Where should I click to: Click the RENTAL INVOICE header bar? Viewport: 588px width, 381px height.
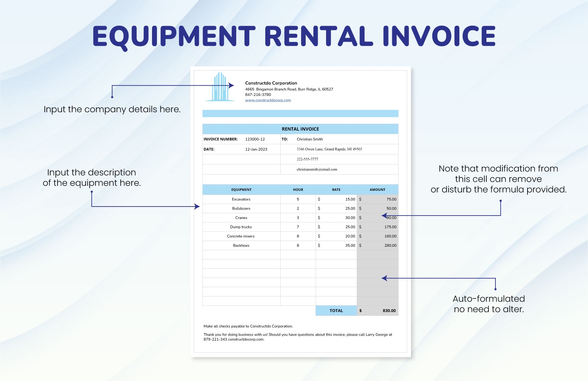300,129
